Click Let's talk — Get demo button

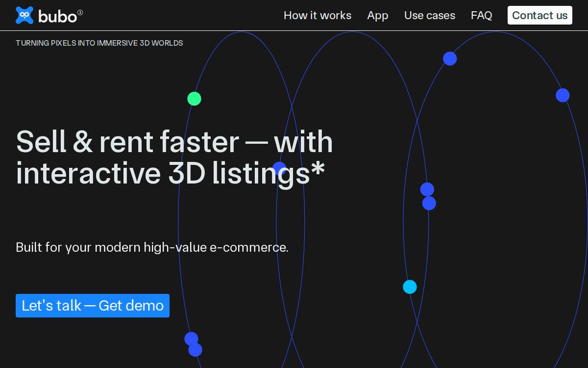(x=93, y=306)
